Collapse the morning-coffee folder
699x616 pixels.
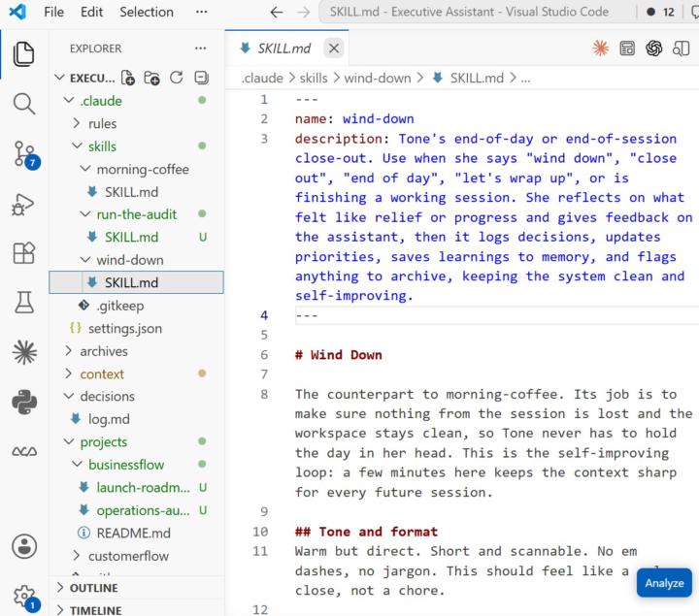85,169
